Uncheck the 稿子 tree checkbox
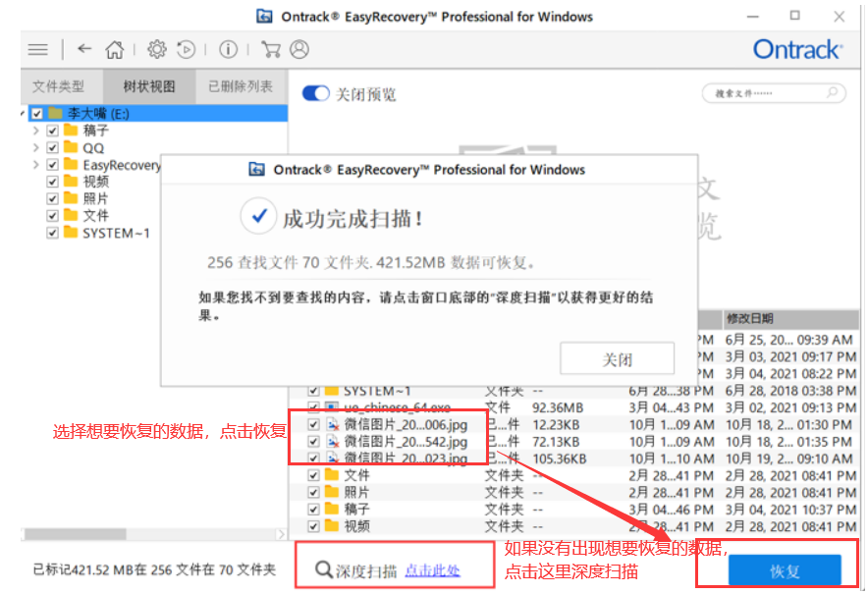Viewport: 868px width, 594px height. [53, 132]
